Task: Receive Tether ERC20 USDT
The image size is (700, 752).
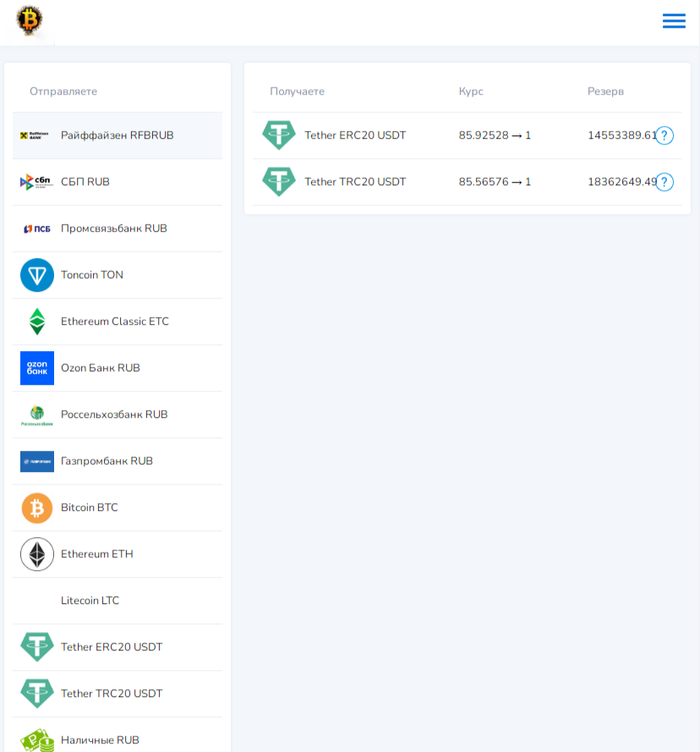Action: click(355, 135)
